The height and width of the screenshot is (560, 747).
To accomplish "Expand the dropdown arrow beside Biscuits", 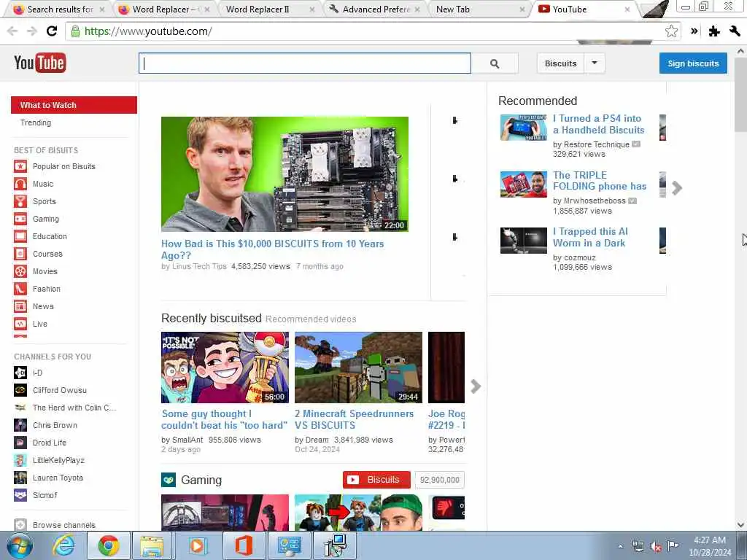I will (595, 63).
